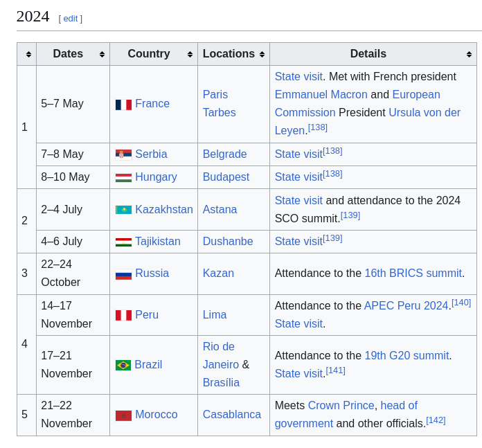Click the Morocco flag icon
The height and width of the screenshot is (448, 482).
click(123, 415)
